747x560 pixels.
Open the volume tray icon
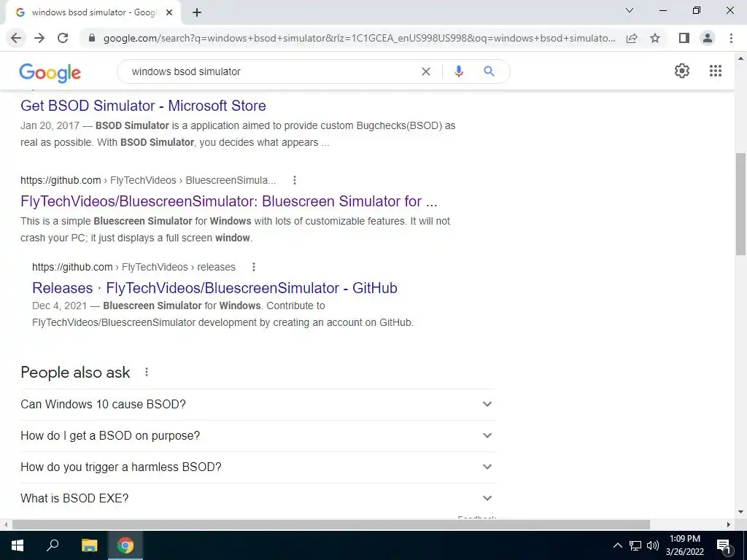(653, 545)
